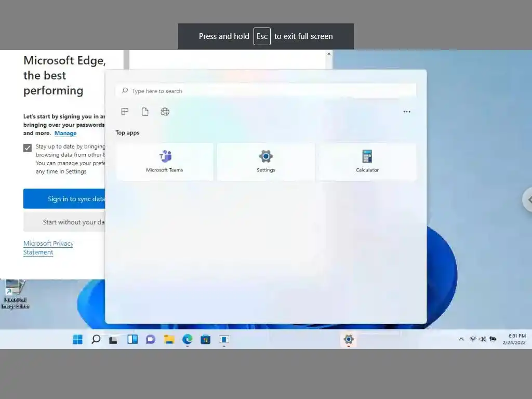
Task: Click the magnifier icon in the search box
Action: click(125, 90)
